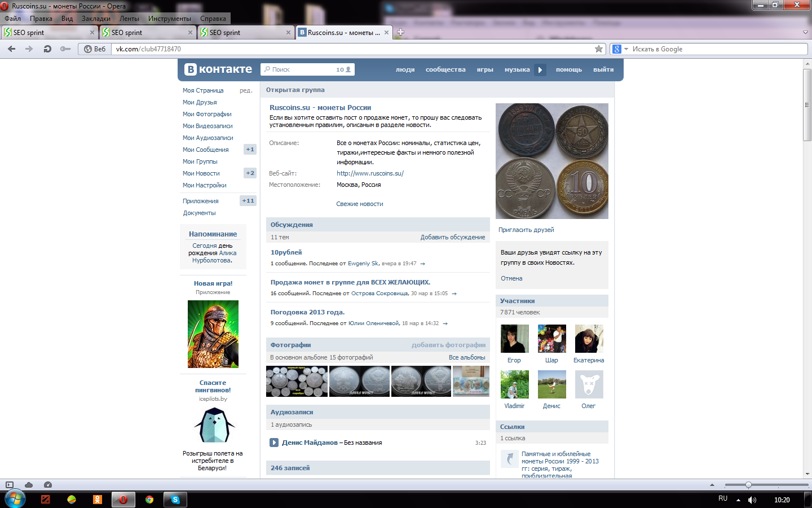
Task: Open the Новая игра warrior ad image
Action: coord(213,334)
